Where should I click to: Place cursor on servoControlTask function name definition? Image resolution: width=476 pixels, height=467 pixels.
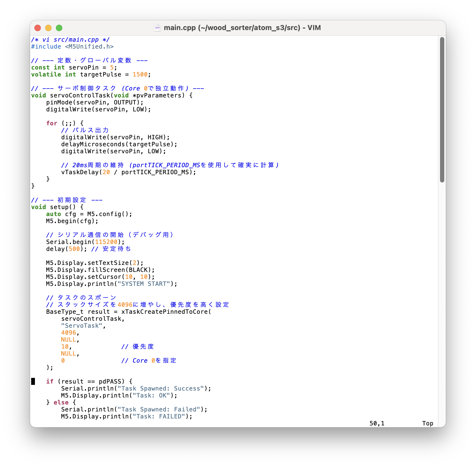tap(80, 96)
